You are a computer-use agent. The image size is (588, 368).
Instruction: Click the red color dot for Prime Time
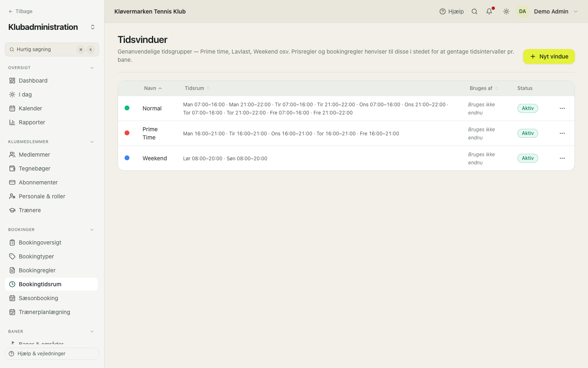click(x=127, y=133)
